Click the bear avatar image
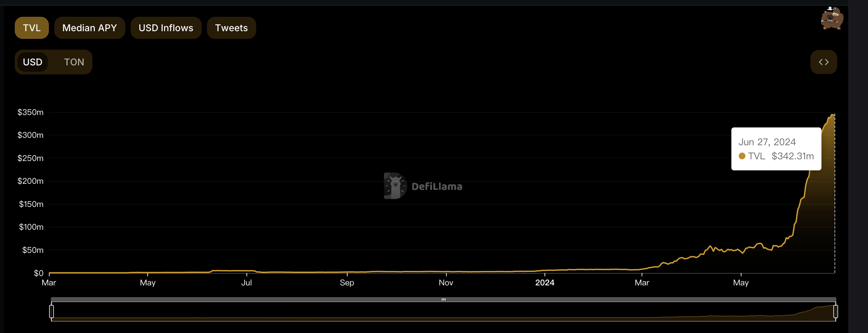The image size is (868, 333). coord(832,18)
